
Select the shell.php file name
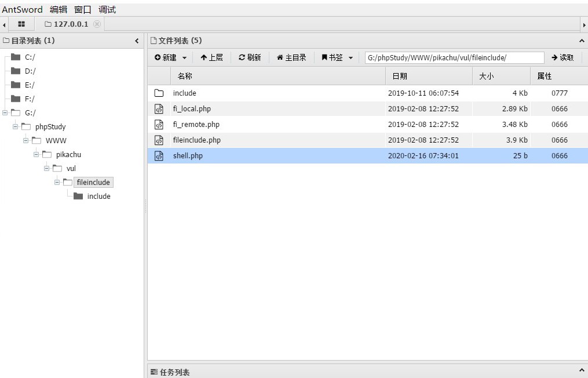click(x=188, y=155)
